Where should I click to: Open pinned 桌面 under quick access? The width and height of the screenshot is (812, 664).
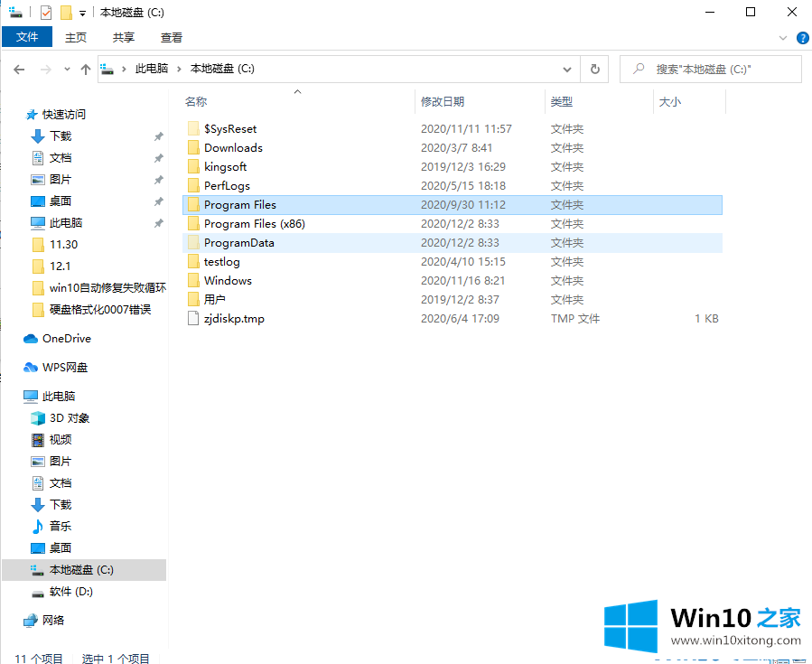pyautogui.click(x=61, y=201)
